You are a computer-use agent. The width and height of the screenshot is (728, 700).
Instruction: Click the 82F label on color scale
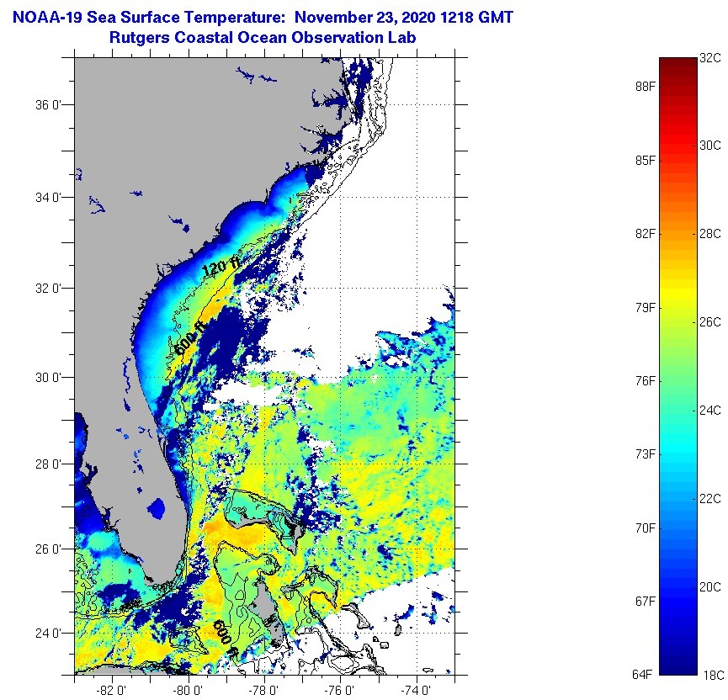pyautogui.click(x=646, y=234)
